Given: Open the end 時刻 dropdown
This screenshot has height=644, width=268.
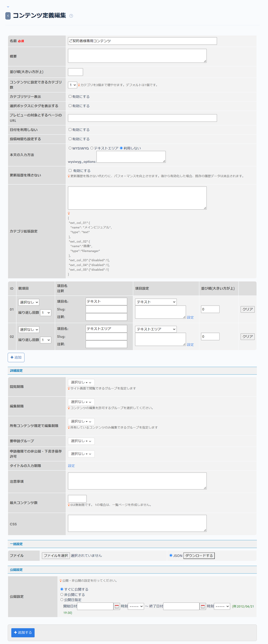Looking at the screenshot, I should pyautogui.click(x=222, y=606).
